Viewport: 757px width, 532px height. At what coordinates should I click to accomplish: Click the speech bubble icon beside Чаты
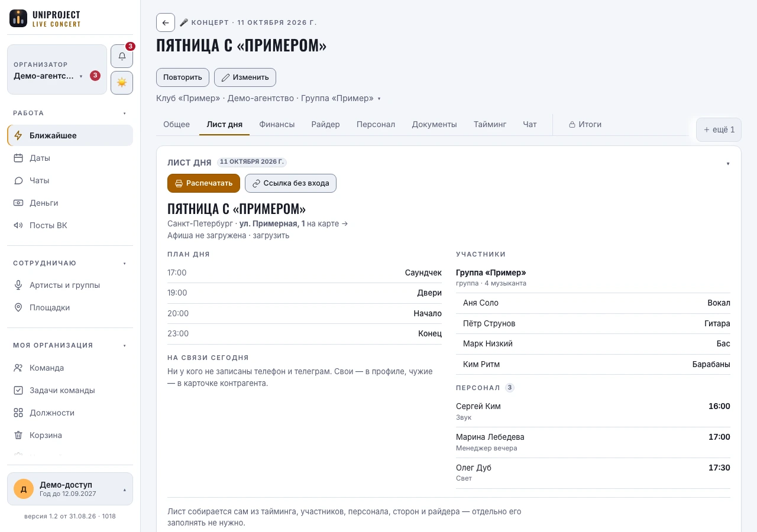18,180
